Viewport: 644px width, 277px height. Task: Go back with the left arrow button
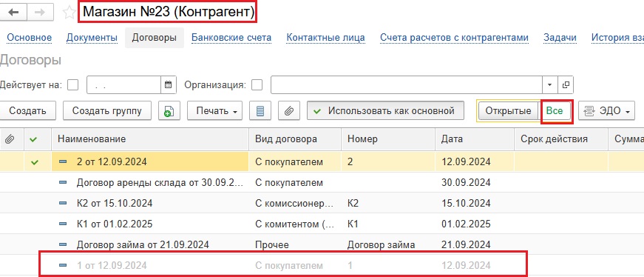(x=13, y=13)
